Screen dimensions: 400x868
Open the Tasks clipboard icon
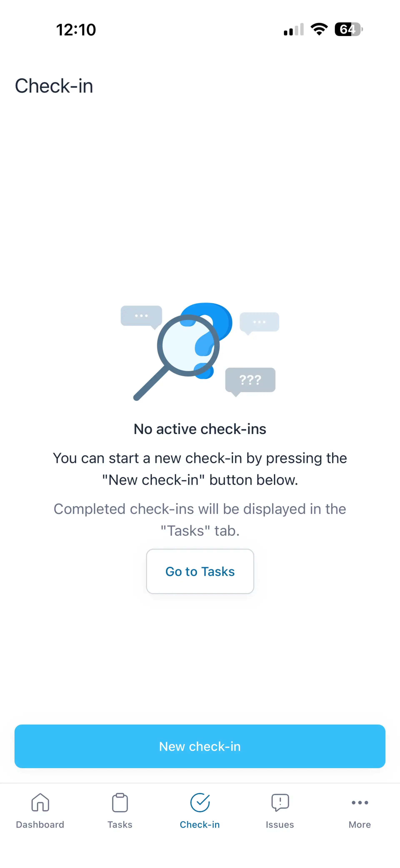click(x=120, y=802)
